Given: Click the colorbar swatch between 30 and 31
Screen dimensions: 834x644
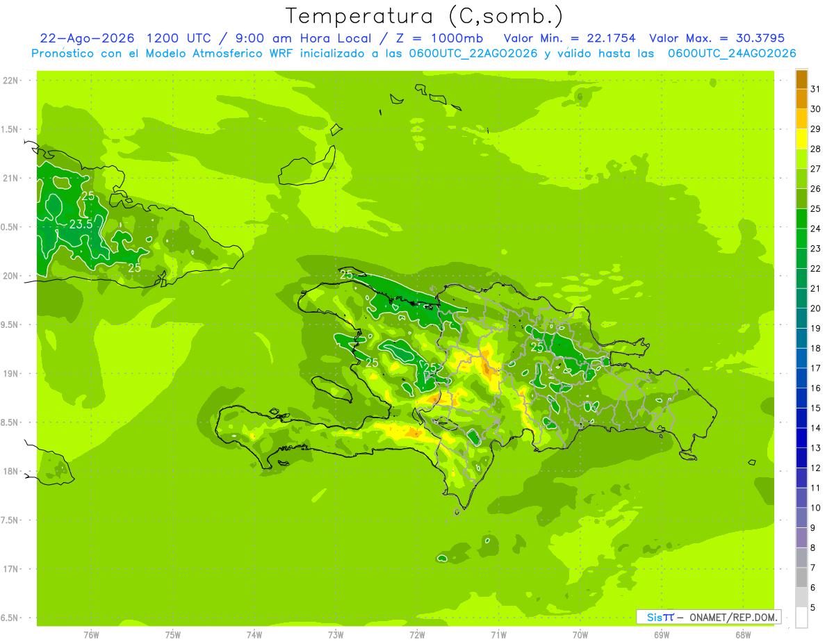Looking at the screenshot, I should 801,99.
